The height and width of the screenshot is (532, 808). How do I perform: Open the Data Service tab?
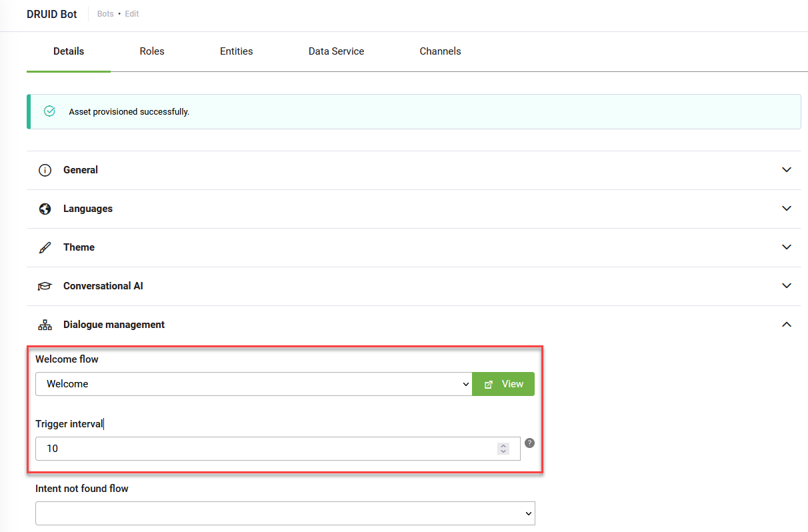[336, 51]
